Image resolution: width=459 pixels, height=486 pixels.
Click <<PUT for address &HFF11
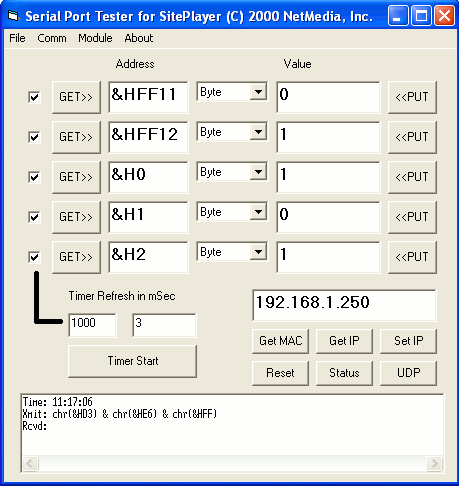pos(412,97)
